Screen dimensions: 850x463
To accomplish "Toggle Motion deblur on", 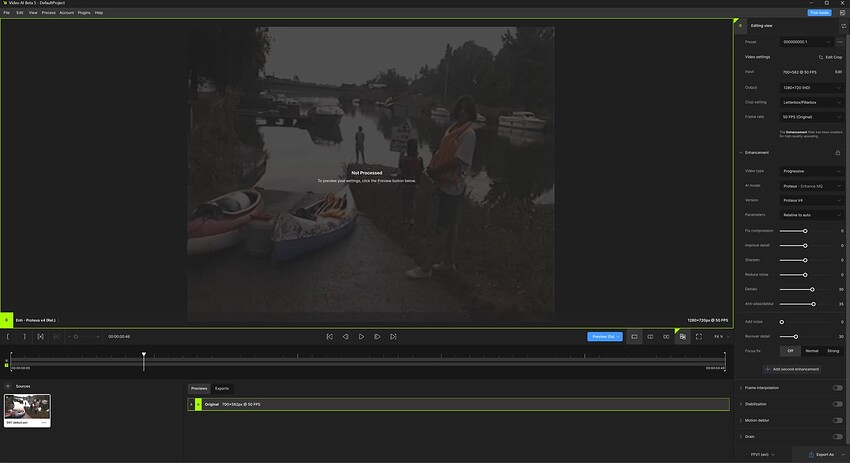I will [837, 420].
